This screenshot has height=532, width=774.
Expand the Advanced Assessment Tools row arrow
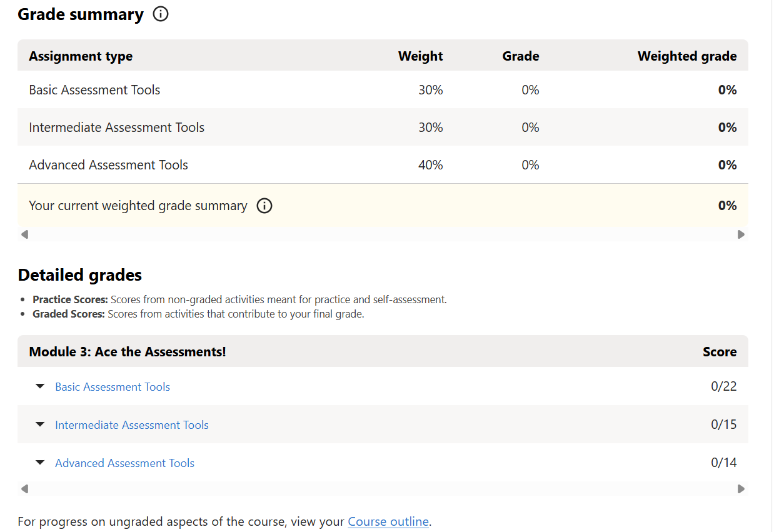tap(40, 463)
